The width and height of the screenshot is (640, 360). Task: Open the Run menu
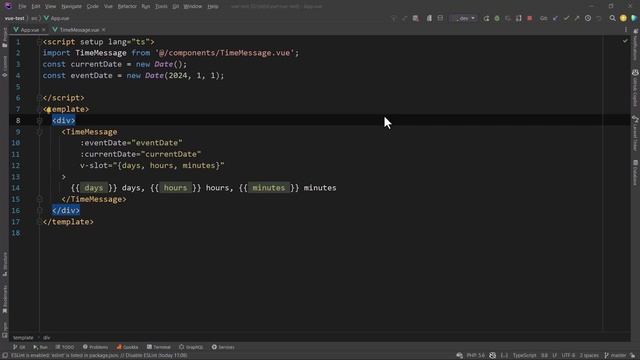point(146,7)
